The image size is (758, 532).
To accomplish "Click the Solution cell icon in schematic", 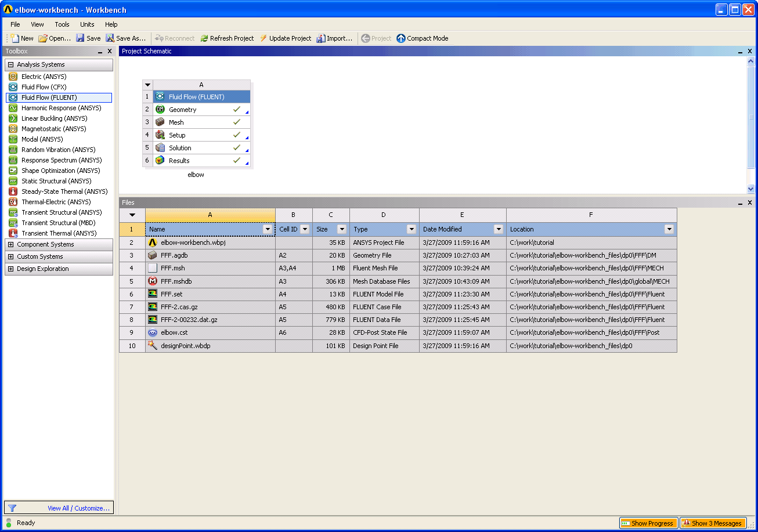I will [160, 148].
